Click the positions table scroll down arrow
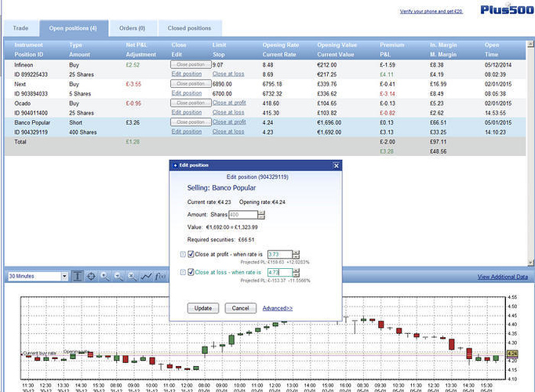 (x=530, y=263)
